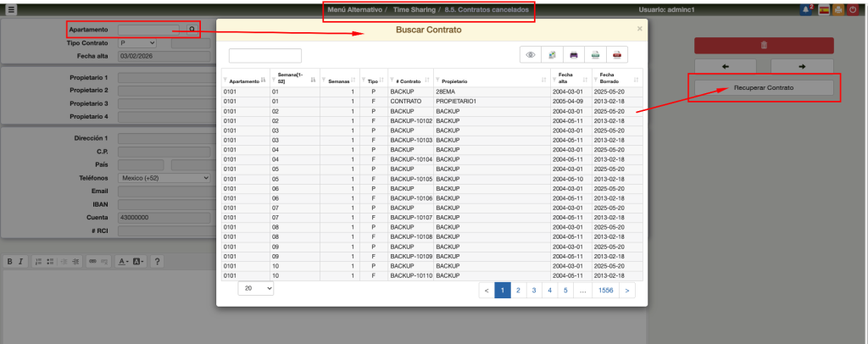Export table using green CSV icon

(597, 55)
